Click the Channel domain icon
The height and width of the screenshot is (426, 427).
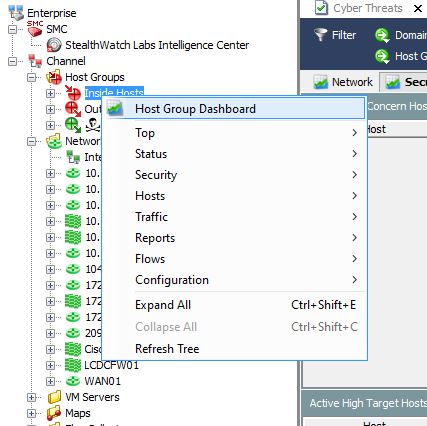35,61
